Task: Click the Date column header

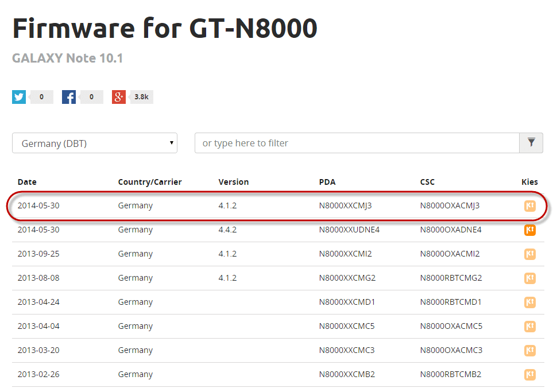Action: click(x=27, y=182)
